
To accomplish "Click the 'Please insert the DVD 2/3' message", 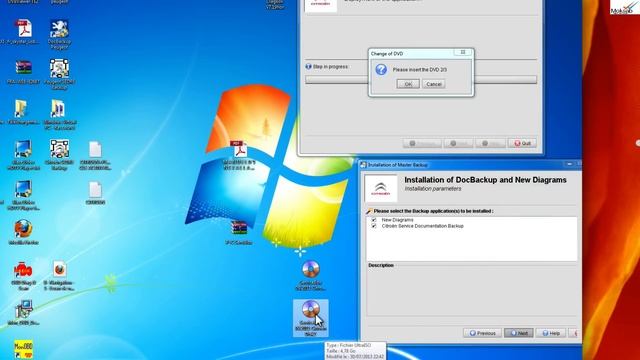I will click(420, 70).
